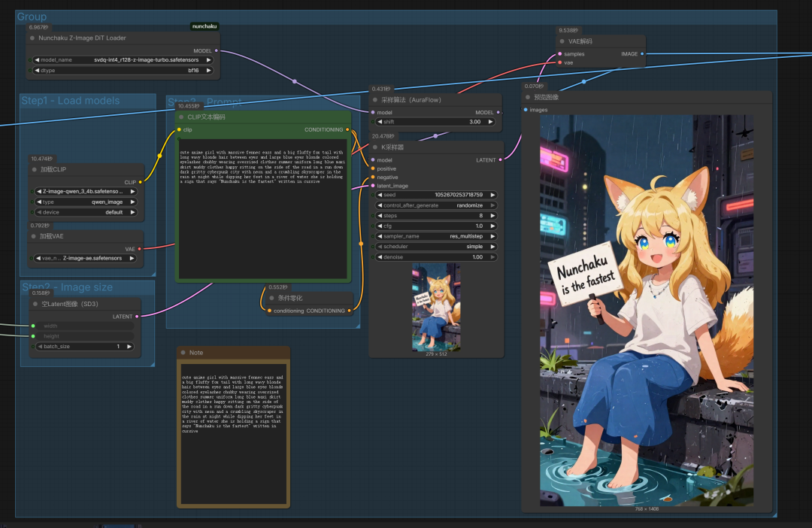812x528 pixels.
Task: Increase cfg with its right arrow
Action: click(492, 226)
